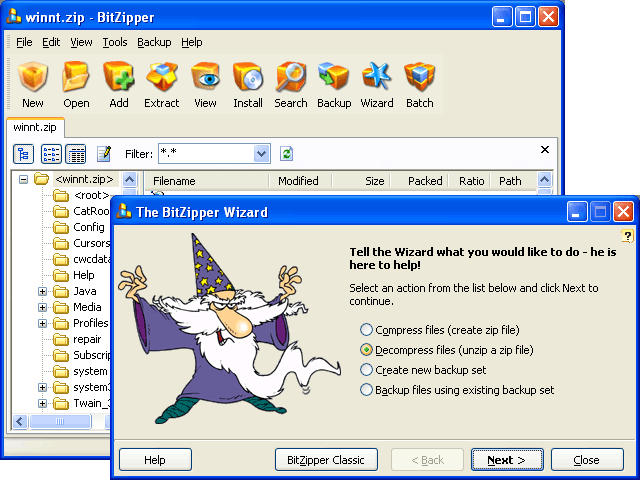Select the CatRoot folder icon in tree

(61, 211)
